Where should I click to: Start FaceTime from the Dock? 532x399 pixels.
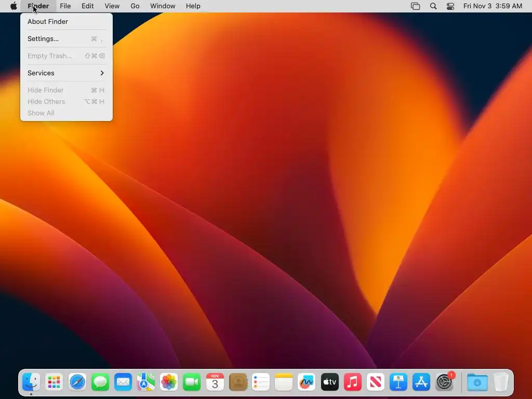[x=192, y=382]
